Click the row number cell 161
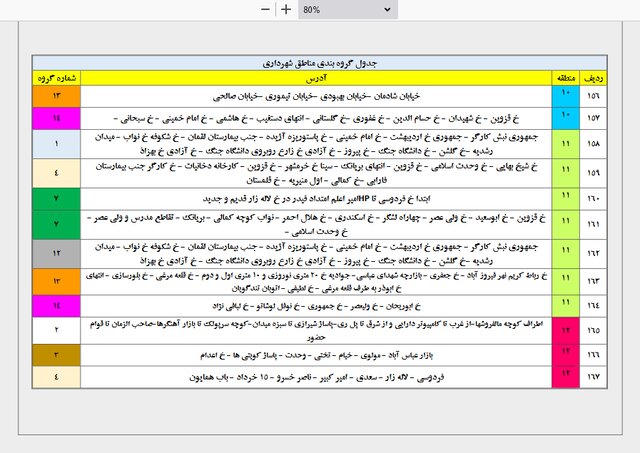 [594, 223]
